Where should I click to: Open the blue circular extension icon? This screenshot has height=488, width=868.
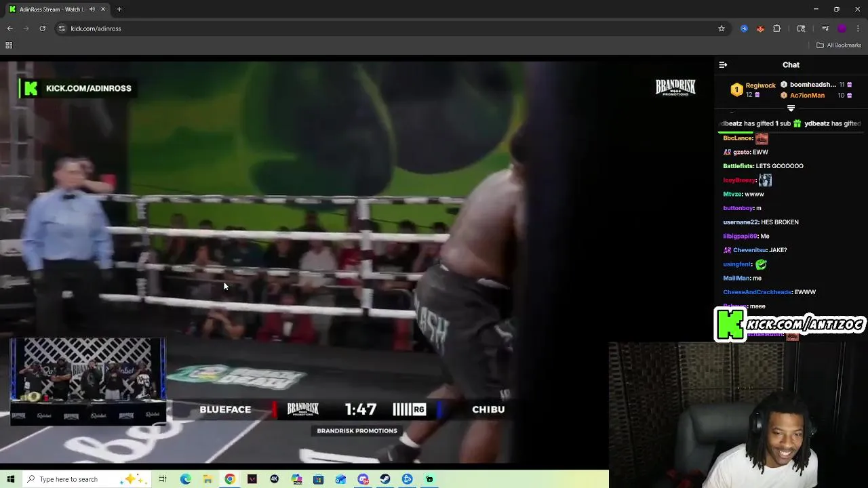pos(744,28)
